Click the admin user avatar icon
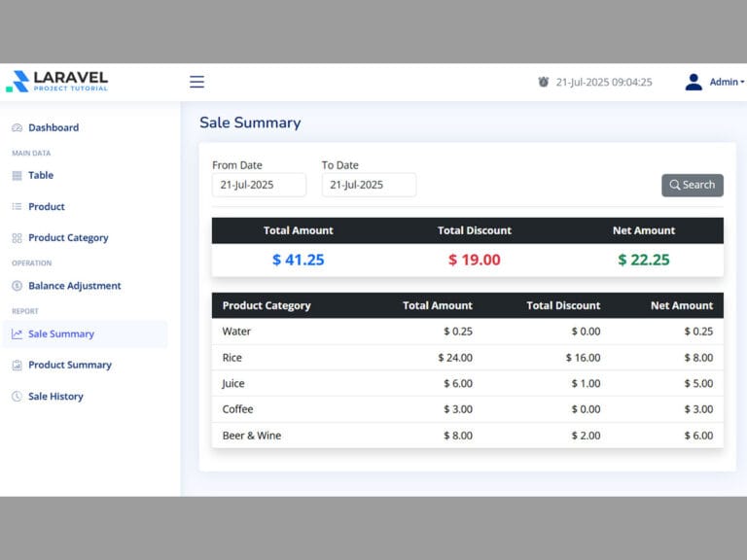This screenshot has width=747, height=560. pos(694,82)
